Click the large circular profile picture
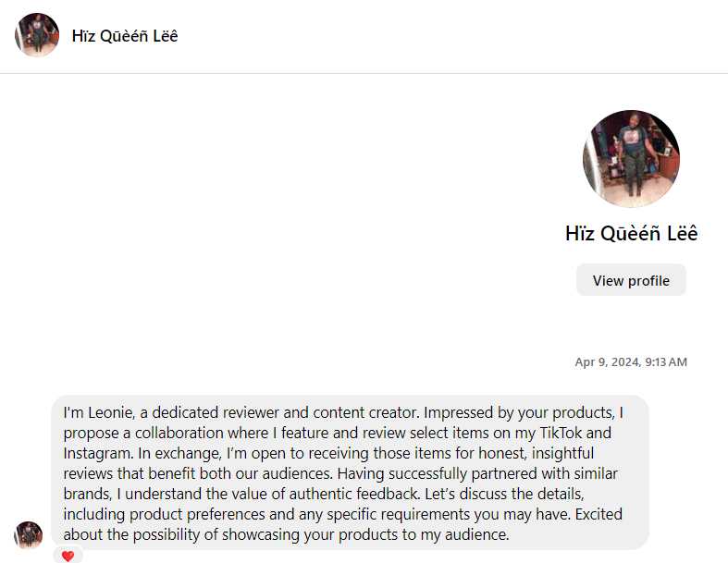The width and height of the screenshot is (728, 563). pos(631,158)
